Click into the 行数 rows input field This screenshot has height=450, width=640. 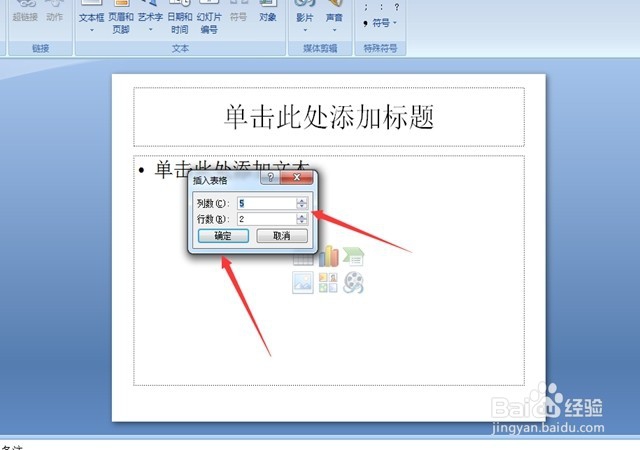coord(267,219)
